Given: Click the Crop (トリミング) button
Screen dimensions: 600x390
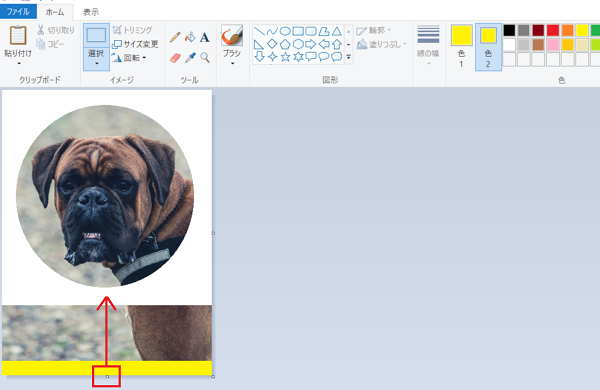Looking at the screenshot, I should tap(132, 30).
